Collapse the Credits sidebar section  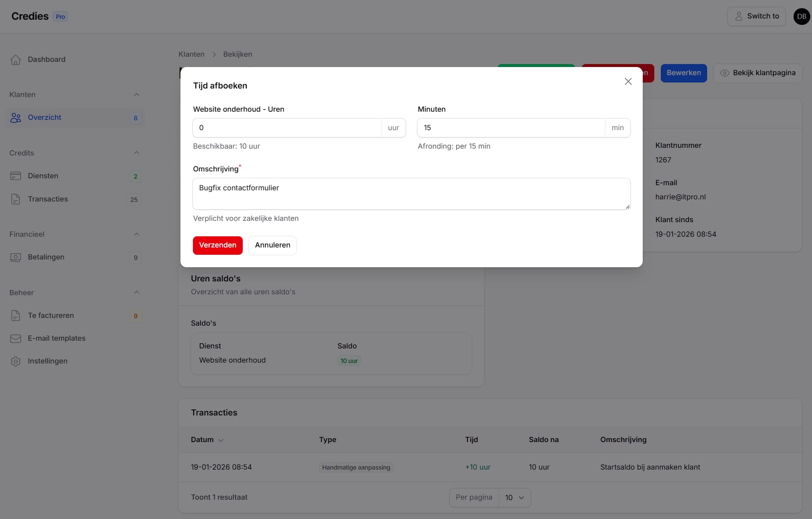pos(136,153)
